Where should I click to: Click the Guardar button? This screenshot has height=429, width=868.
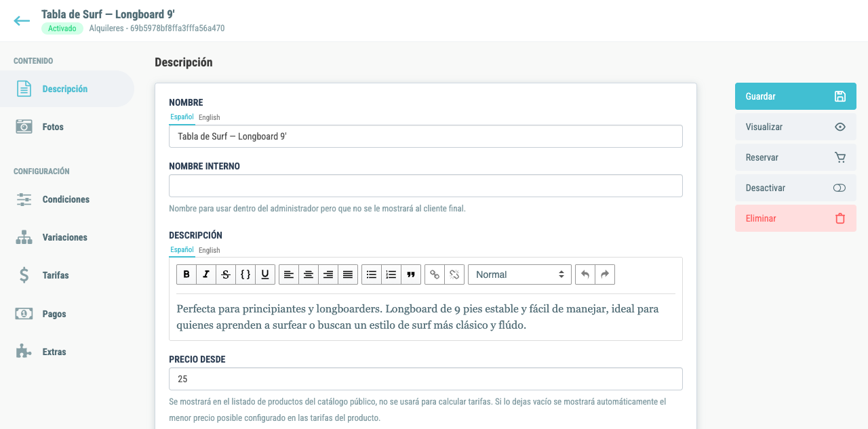[x=795, y=96]
